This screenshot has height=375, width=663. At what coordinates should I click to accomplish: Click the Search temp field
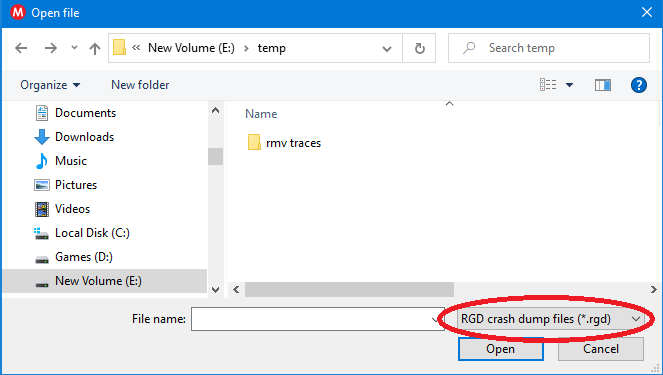point(549,48)
